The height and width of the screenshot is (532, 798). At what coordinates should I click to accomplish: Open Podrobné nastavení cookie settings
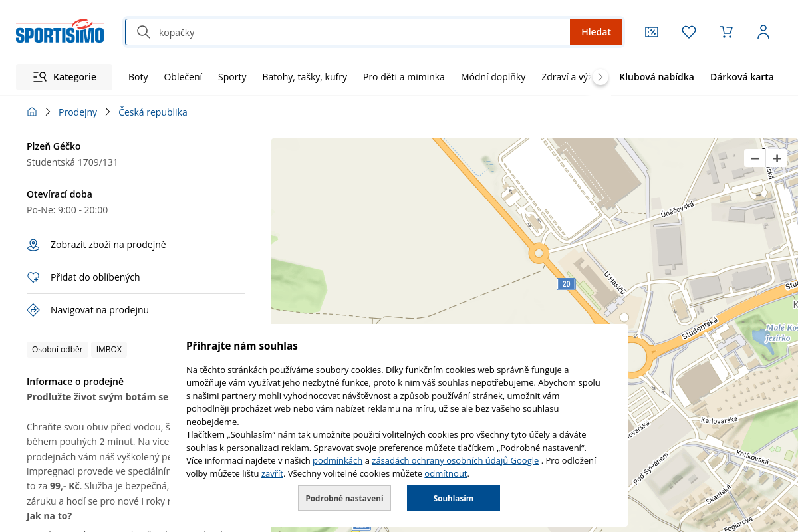344,498
